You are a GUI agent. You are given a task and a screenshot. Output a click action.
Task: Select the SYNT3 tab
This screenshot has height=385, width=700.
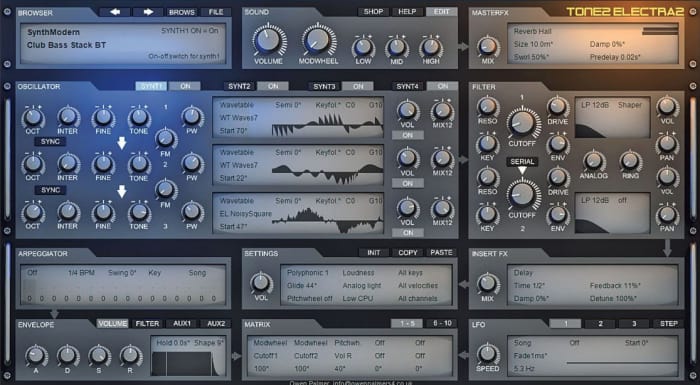click(324, 86)
